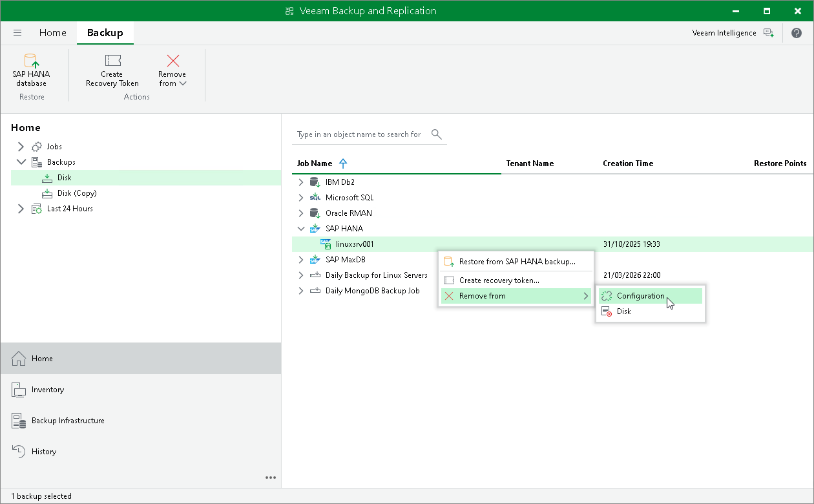
Task: Expand the Last 24 Hours node
Action: pyautogui.click(x=21, y=209)
